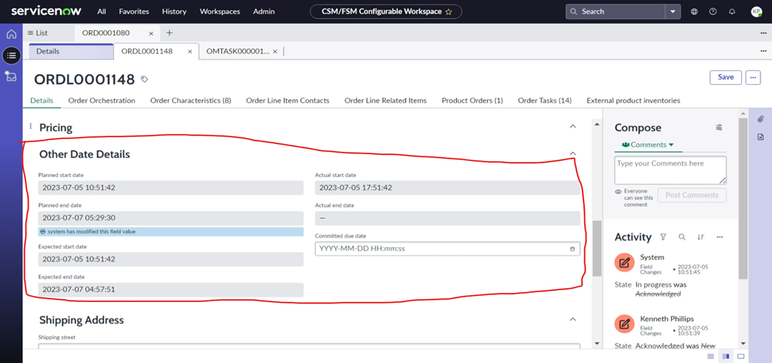The width and height of the screenshot is (772, 363).
Task: Click the Planned end date value 2023-07-07 05:29:30
Action: point(171,218)
